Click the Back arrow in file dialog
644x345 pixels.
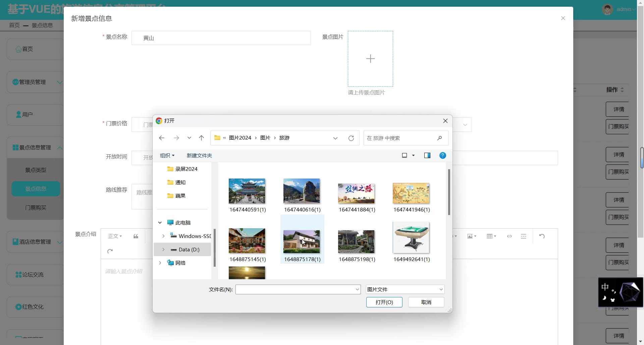click(x=162, y=138)
